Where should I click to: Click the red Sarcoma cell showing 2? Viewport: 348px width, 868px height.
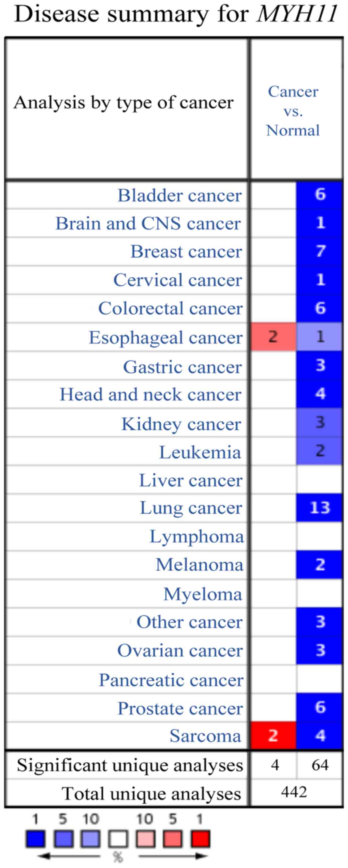(x=273, y=735)
